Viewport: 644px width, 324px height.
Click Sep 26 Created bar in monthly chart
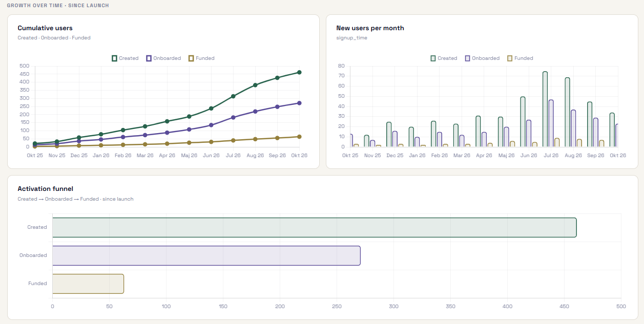590,124
